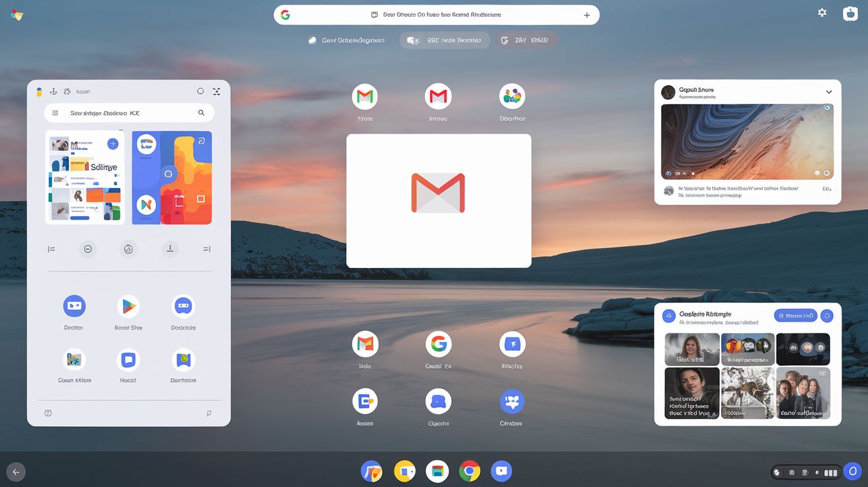Click the bottom-right footer icon in left panel
868x487 pixels.
coord(209,413)
